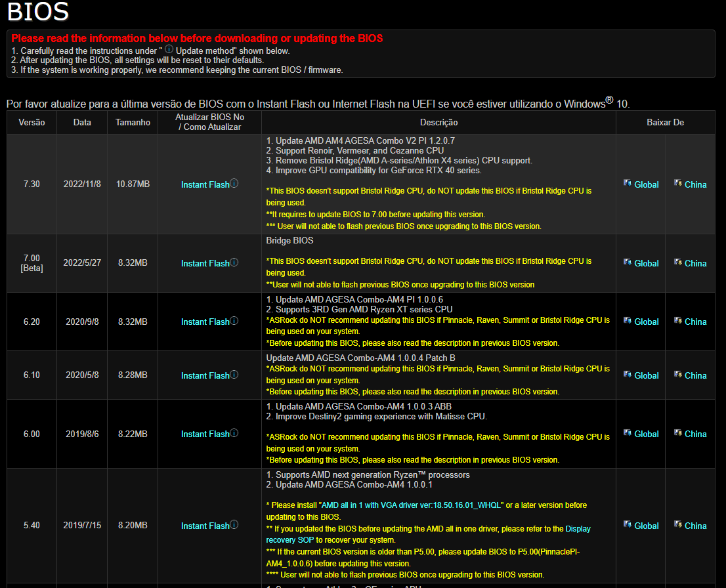Download BIOS 7.30 via China link
The width and height of the screenshot is (726, 588).
click(695, 184)
